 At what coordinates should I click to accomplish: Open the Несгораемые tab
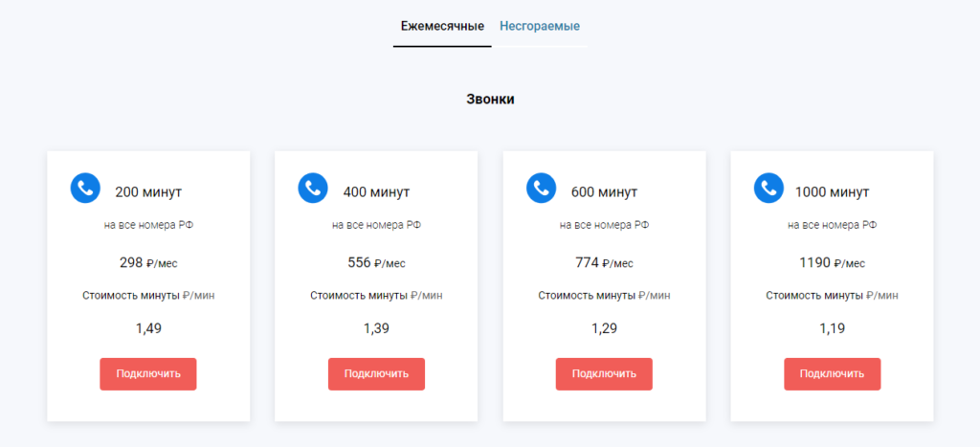[540, 26]
